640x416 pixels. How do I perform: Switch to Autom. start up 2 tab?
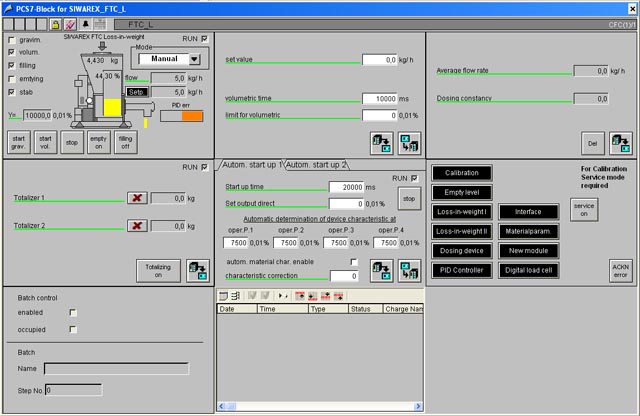pyautogui.click(x=317, y=164)
